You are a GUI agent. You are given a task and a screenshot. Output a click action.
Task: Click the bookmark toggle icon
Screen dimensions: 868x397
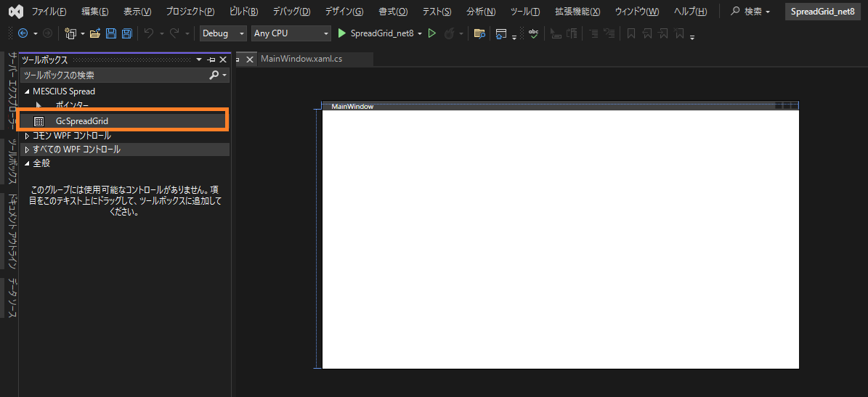point(630,33)
